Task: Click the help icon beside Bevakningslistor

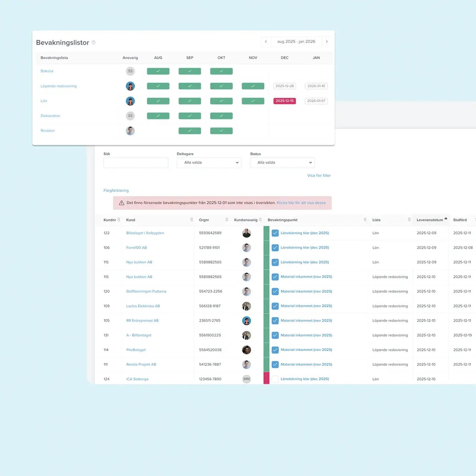Action: pos(94,42)
